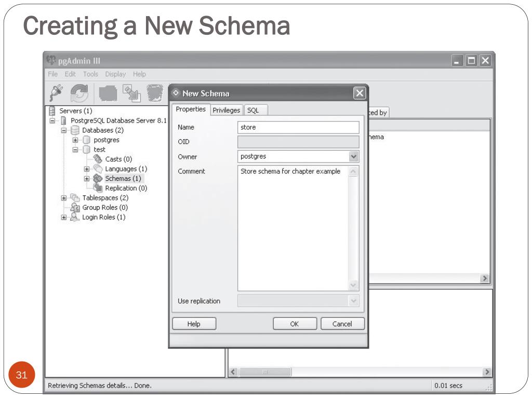Close the New Schema dialog
This screenshot has width=532, height=399.
pyautogui.click(x=360, y=93)
